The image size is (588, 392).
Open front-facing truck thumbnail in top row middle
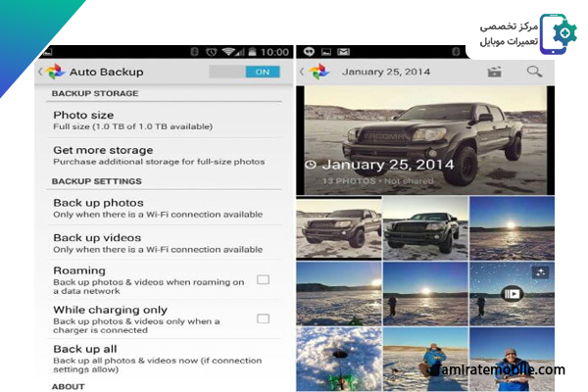tap(425, 228)
